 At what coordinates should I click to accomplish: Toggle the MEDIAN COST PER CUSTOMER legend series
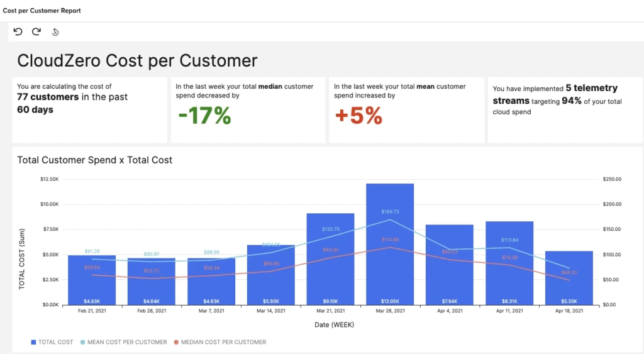pyautogui.click(x=219, y=342)
